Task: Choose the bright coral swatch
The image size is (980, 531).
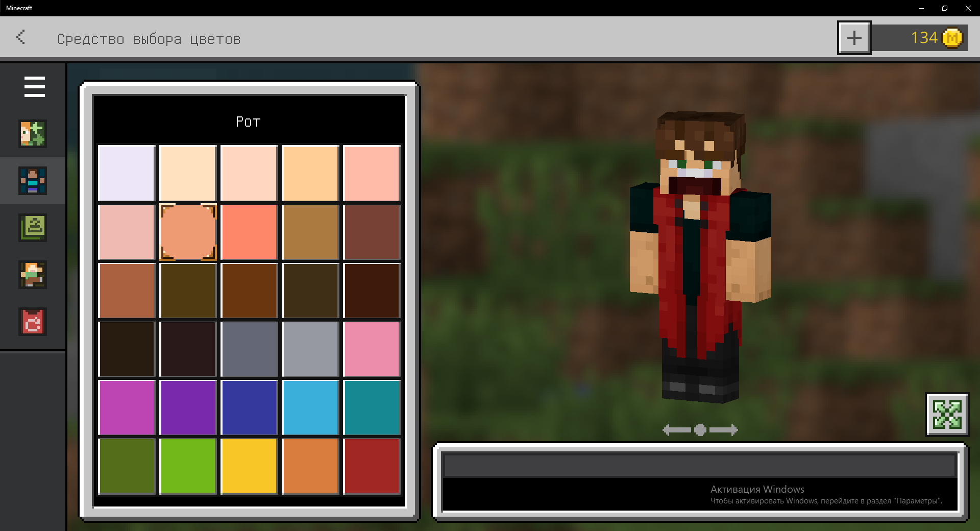Action: [x=249, y=232]
